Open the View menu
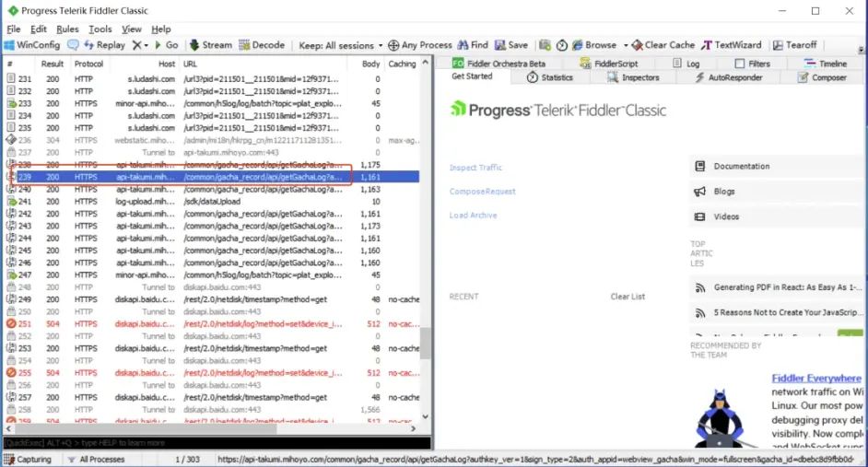Viewport: 868px width, 467px height. (x=132, y=29)
